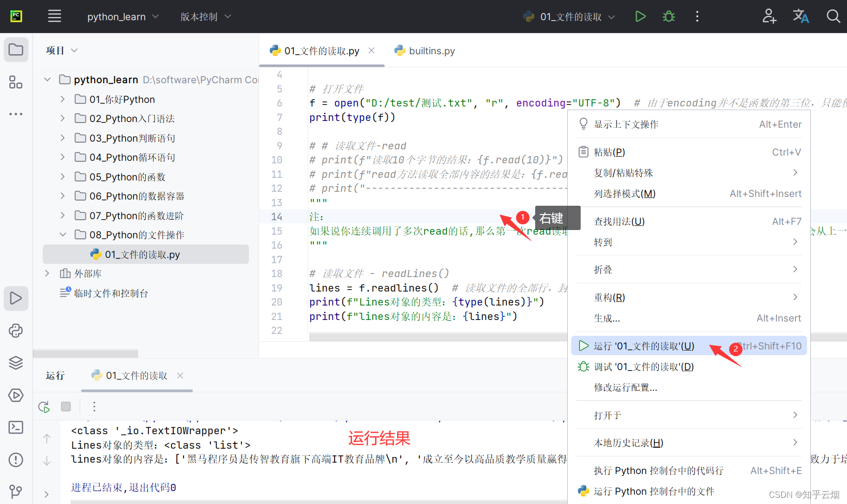This screenshot has width=847, height=504.
Task: Open the 折叠 submenu
Action: click(689, 270)
